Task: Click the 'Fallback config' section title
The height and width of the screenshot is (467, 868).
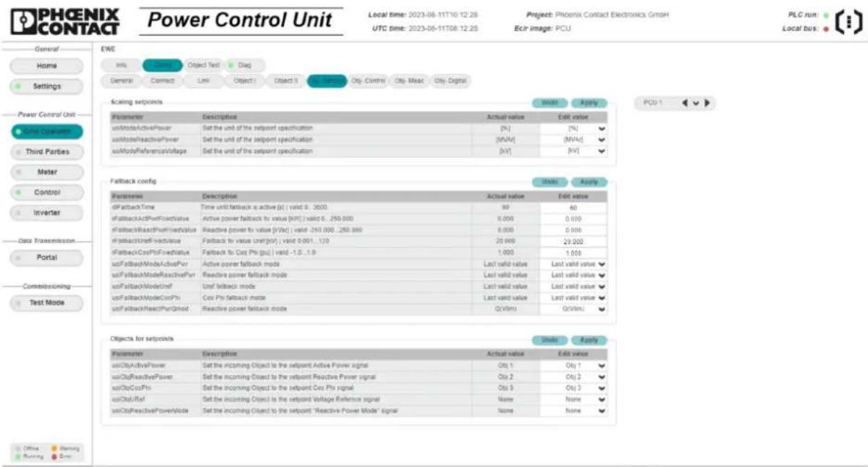Action: tap(133, 181)
